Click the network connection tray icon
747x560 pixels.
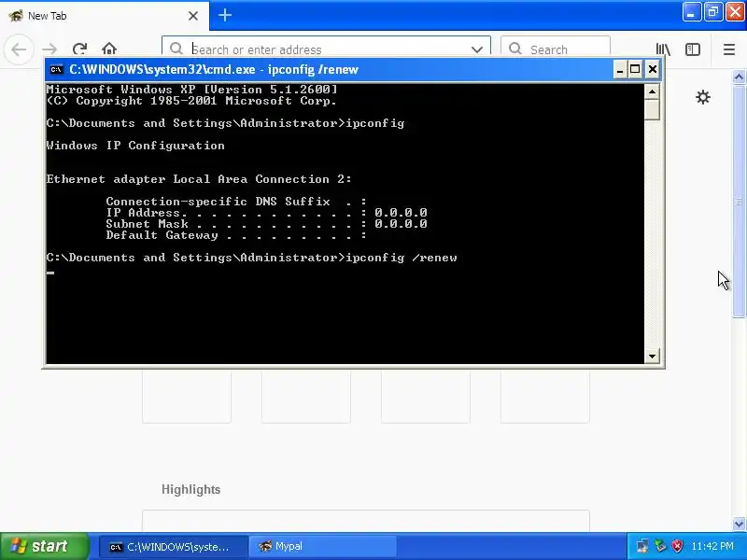tap(642, 546)
